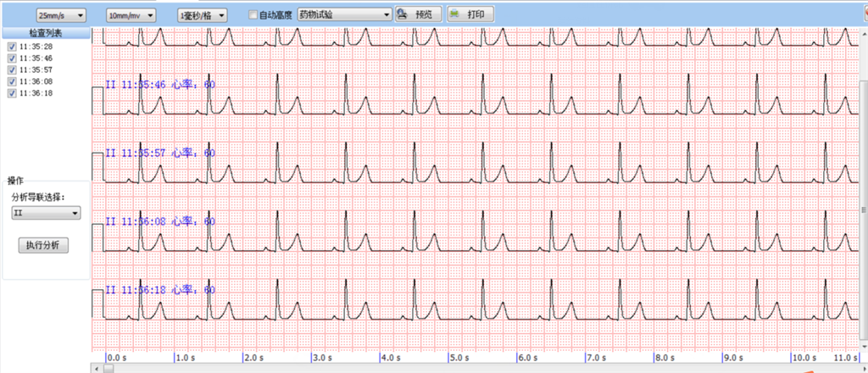Untick the 11:35:57 recording checkbox

pos(12,70)
